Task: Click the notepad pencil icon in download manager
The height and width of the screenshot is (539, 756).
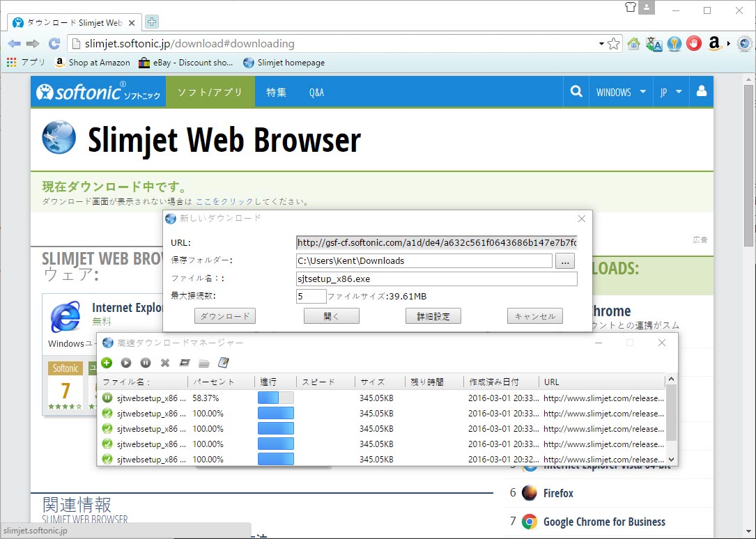Action: [x=223, y=362]
